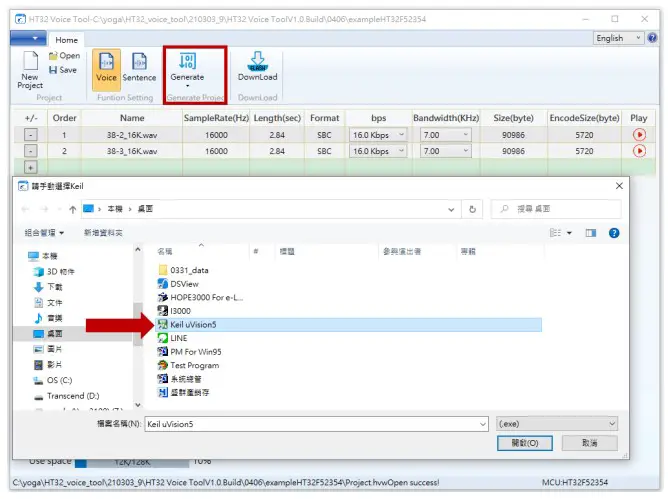
Task: Click the search field in file dialog
Action: [x=556, y=209]
